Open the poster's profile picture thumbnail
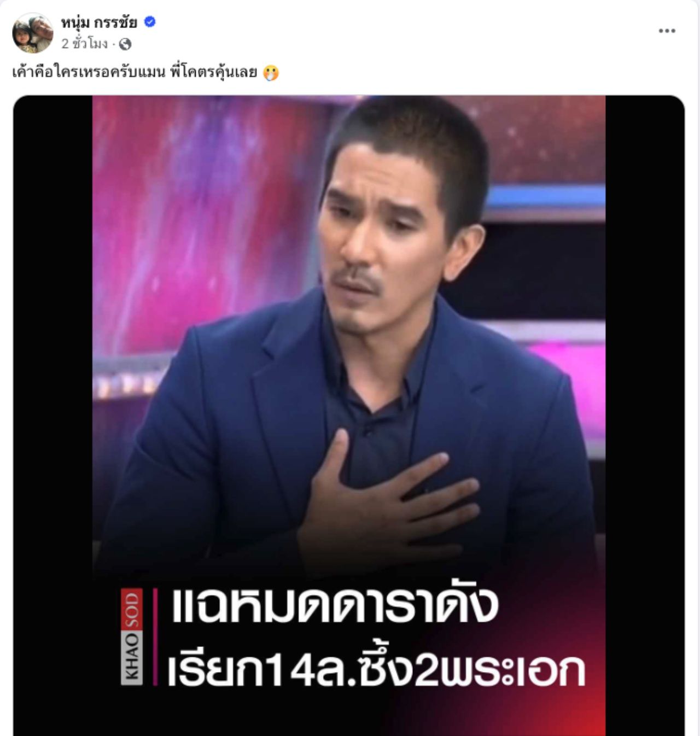The width and height of the screenshot is (700, 736). [x=33, y=33]
